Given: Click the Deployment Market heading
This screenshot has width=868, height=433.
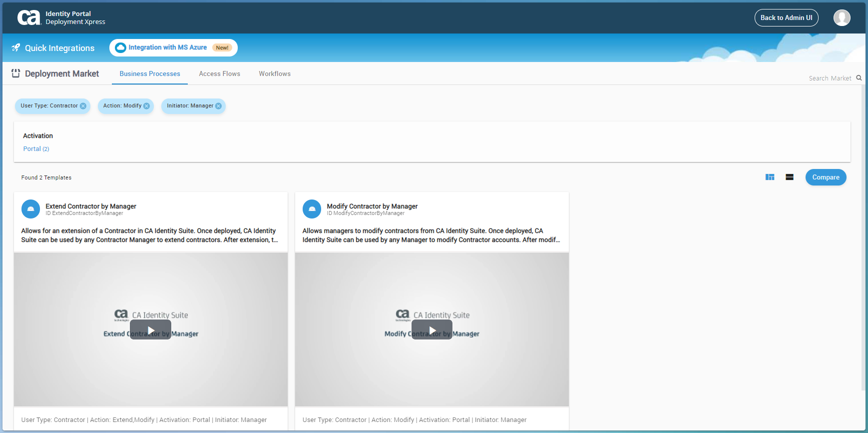Looking at the screenshot, I should [62, 73].
